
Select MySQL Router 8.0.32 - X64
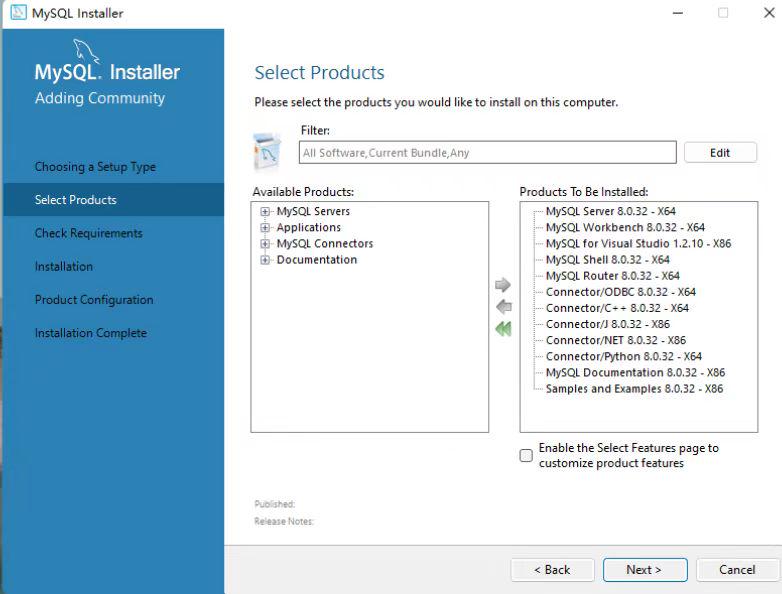(x=612, y=276)
